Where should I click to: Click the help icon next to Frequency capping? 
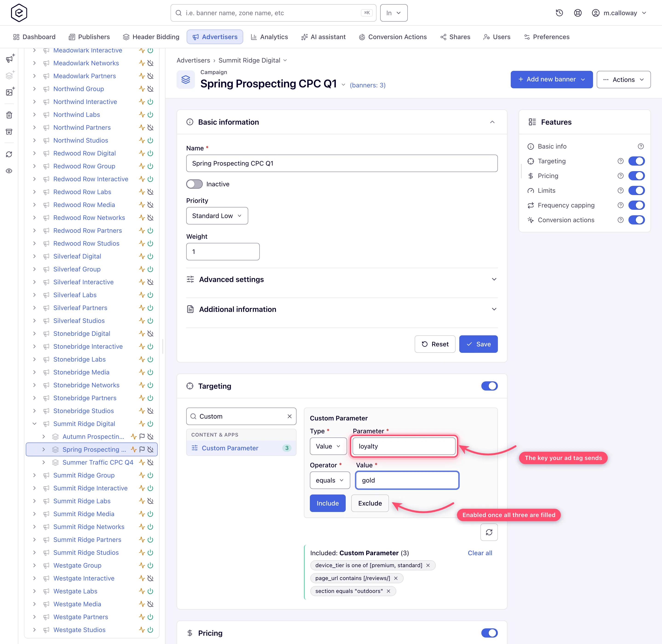click(x=620, y=205)
